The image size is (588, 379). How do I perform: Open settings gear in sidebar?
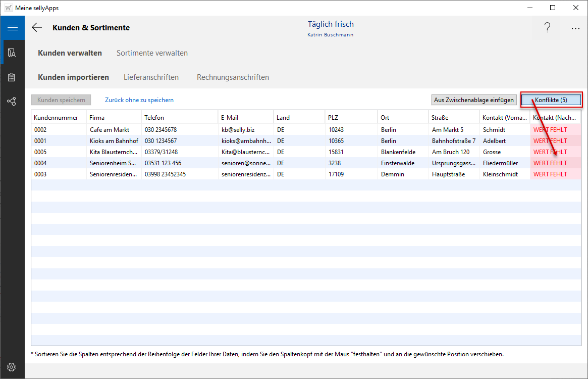pos(12,367)
